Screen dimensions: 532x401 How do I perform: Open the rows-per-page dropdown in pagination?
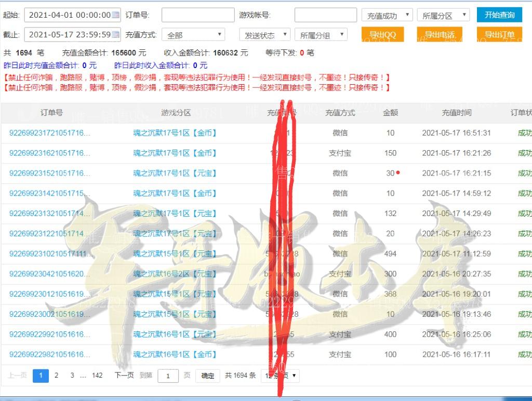click(x=281, y=376)
